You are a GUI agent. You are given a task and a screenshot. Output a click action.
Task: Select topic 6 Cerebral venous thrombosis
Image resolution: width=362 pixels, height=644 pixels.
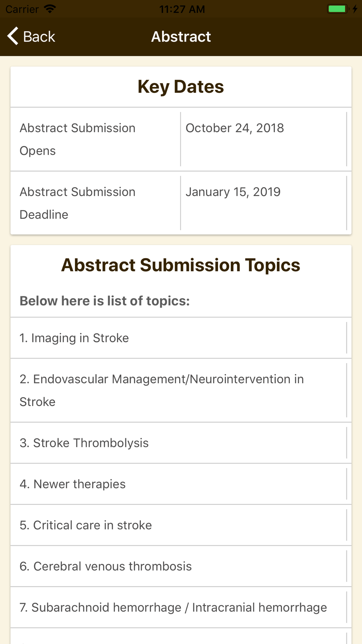[x=181, y=566]
